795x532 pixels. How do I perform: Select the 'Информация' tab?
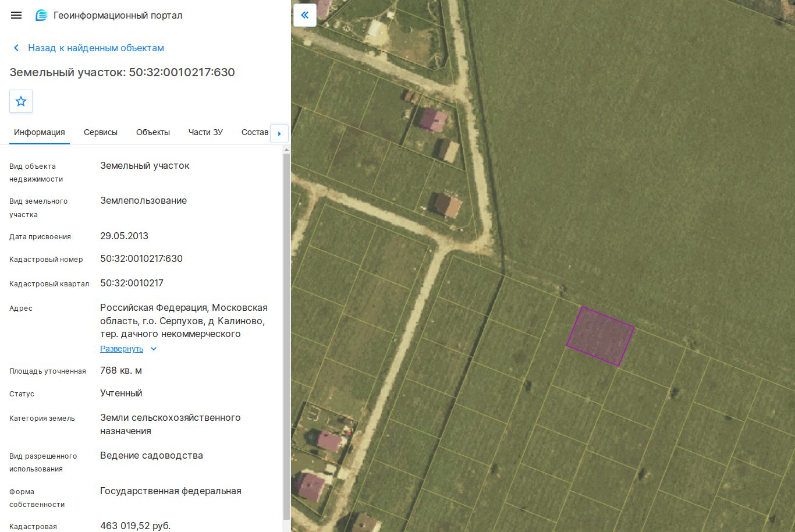point(40,132)
